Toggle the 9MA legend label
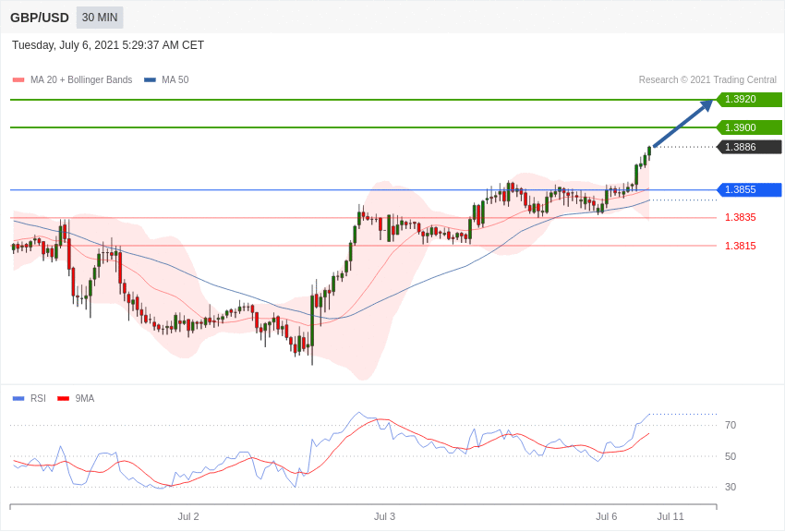The image size is (785, 532). coord(85,398)
